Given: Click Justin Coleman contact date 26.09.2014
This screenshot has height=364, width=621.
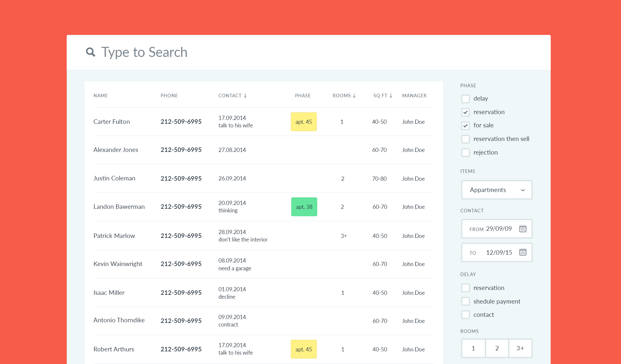Looking at the screenshot, I should (x=232, y=178).
